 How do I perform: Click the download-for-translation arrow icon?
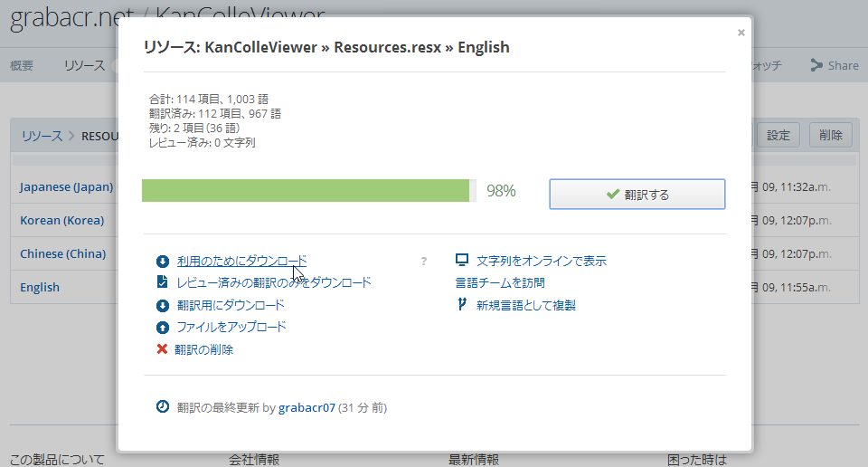162,305
